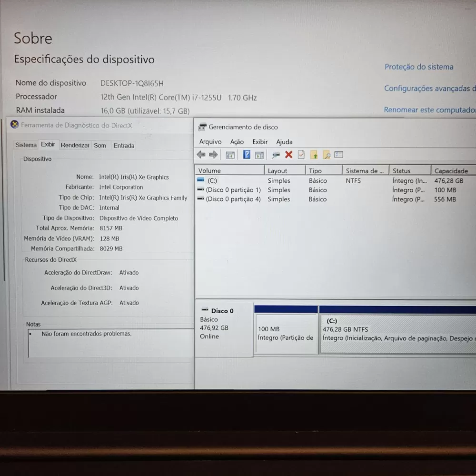Click the DirectX Diagnostic Tool title icon
476x476 pixels.
15,124
